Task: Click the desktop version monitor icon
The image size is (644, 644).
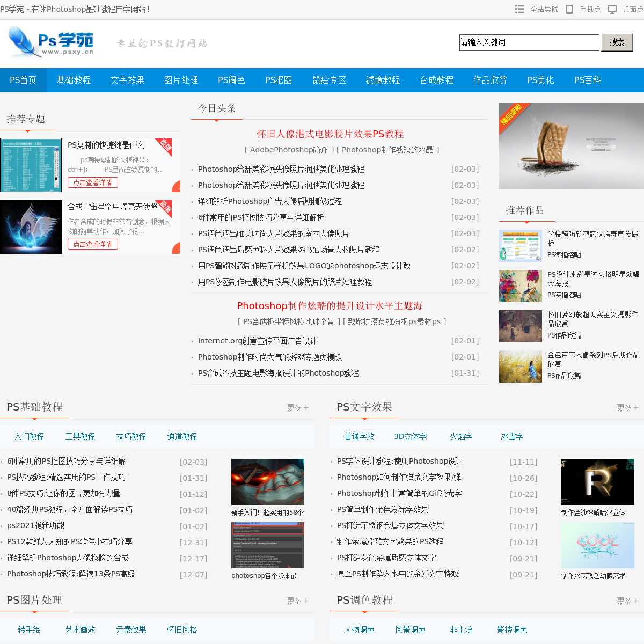Action: click(612, 9)
